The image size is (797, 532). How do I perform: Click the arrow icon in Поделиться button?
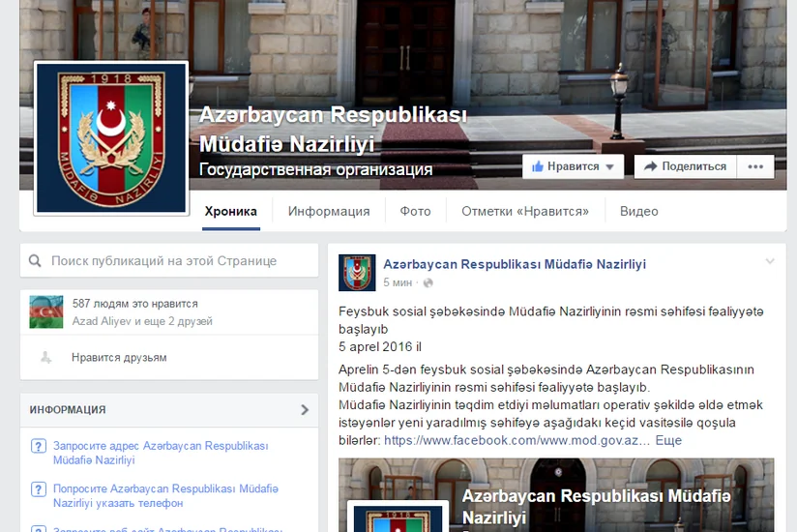pyautogui.click(x=651, y=166)
